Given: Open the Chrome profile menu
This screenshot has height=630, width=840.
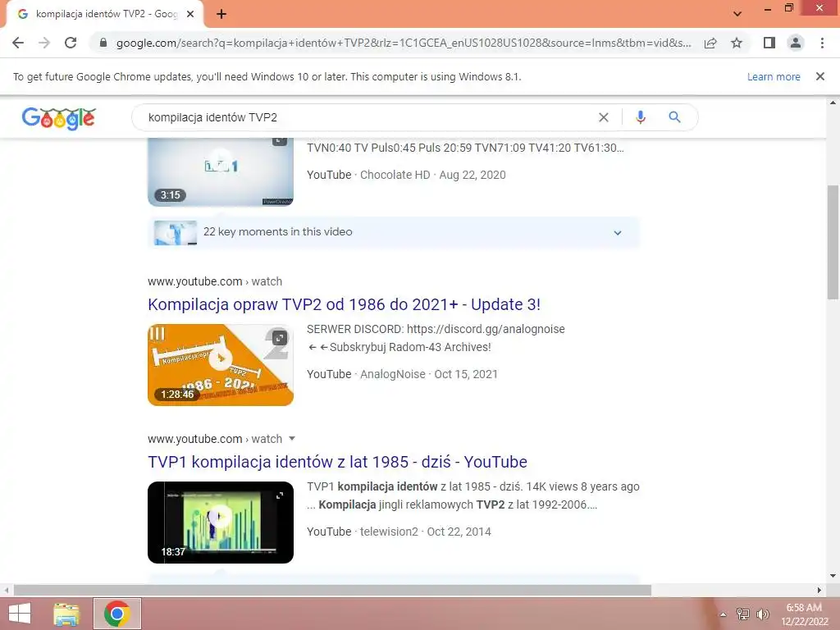Looking at the screenshot, I should (x=796, y=43).
